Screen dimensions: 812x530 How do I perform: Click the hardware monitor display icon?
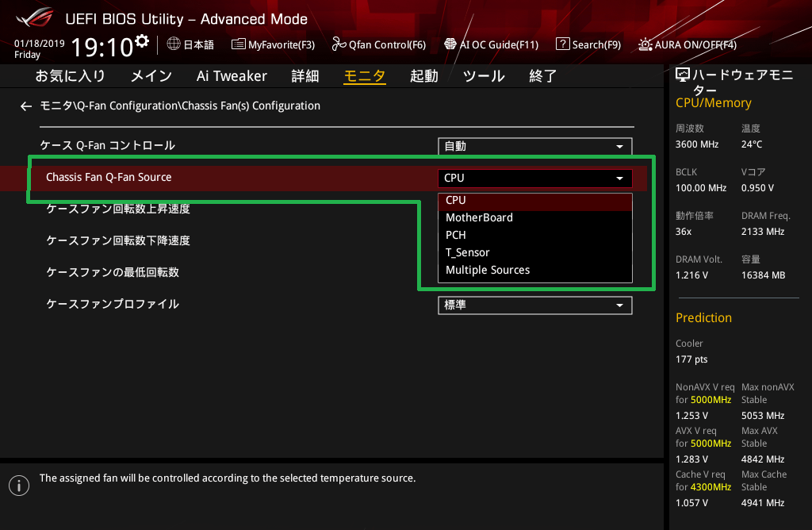683,75
